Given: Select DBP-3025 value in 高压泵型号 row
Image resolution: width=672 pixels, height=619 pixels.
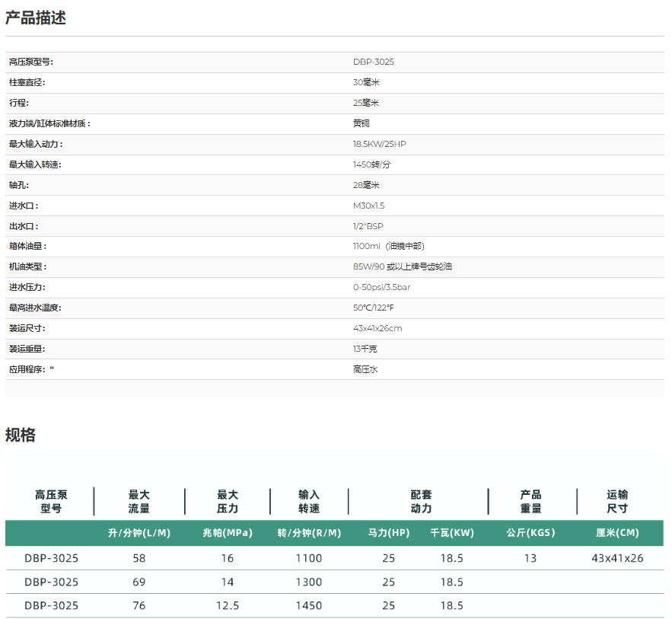Looking at the screenshot, I should coord(373,62).
